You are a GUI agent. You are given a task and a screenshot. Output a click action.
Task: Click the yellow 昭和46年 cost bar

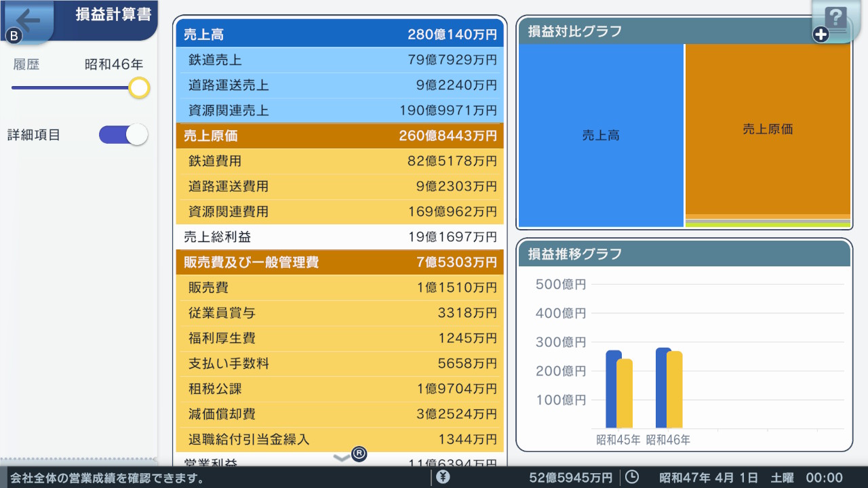tap(674, 390)
